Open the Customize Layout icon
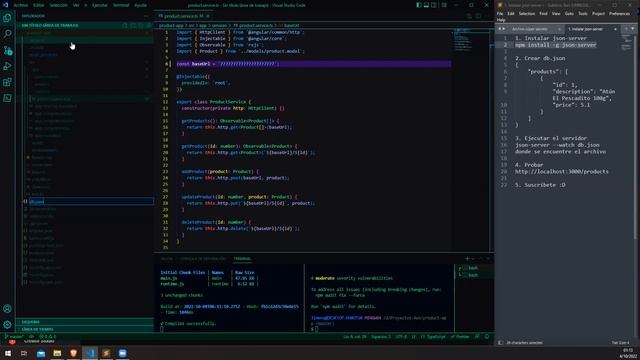The image size is (640, 360). [444, 5]
